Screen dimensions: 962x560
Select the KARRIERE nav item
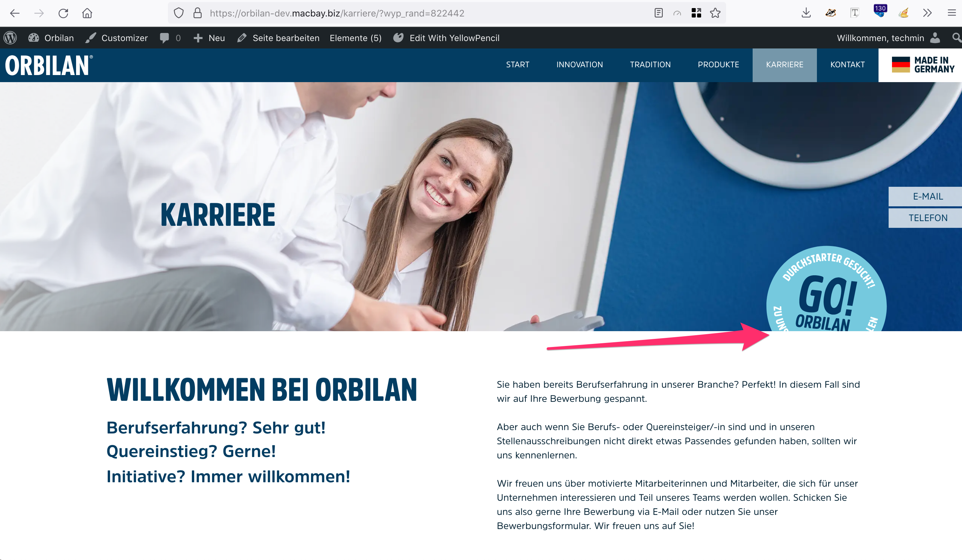tap(785, 65)
